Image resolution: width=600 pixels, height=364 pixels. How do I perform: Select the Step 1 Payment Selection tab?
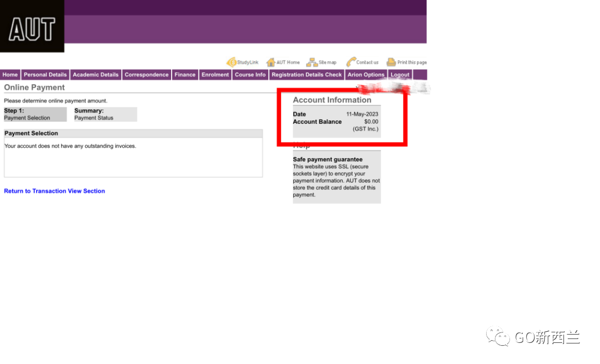(35, 114)
